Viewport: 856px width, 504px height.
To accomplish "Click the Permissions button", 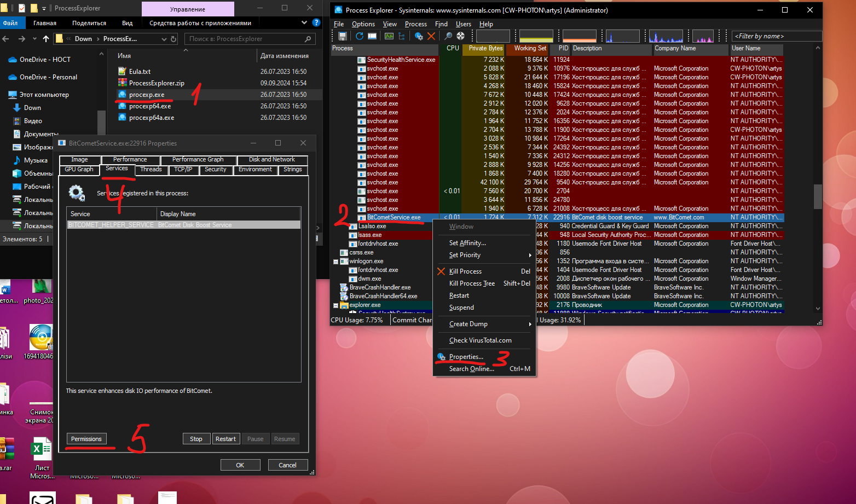I will [86, 439].
